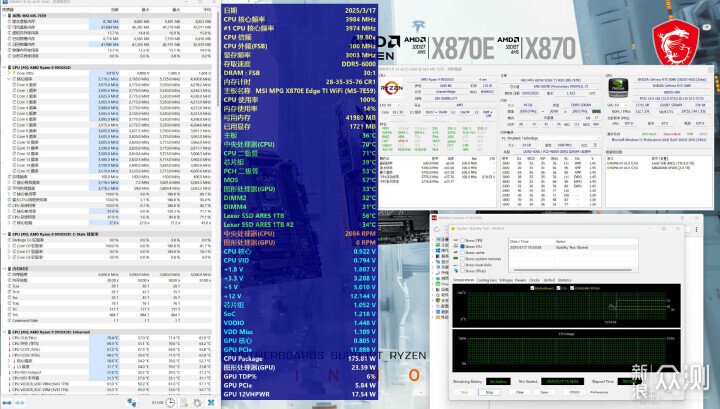The width and height of the screenshot is (720, 409).
Task: Click the MSI dragon shield logo
Action: point(675,43)
